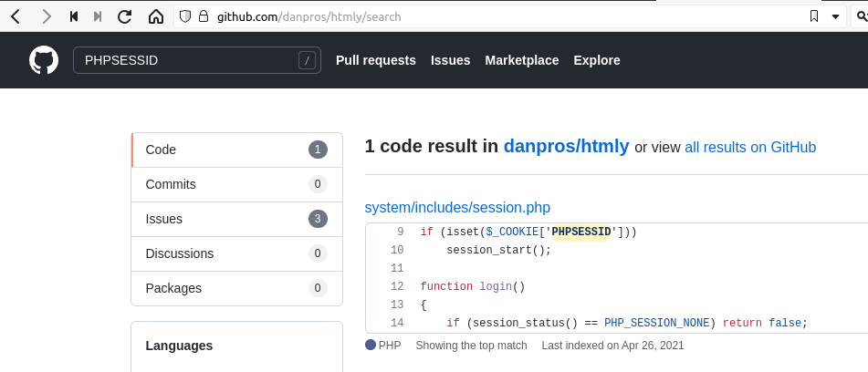This screenshot has width=868, height=372.
Task: Click the browser search magnifier icon
Action: (862, 16)
